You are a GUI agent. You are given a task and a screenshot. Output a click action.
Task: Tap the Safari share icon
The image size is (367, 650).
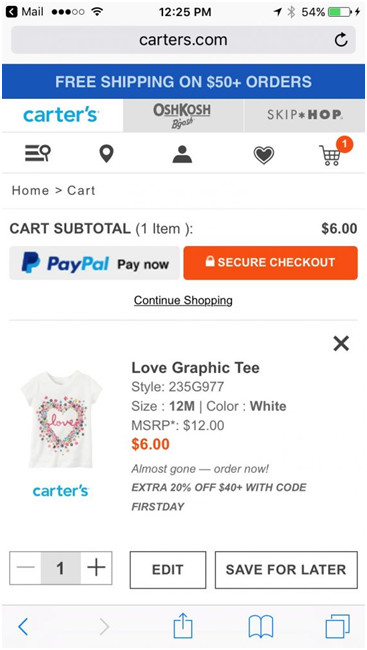point(182,626)
